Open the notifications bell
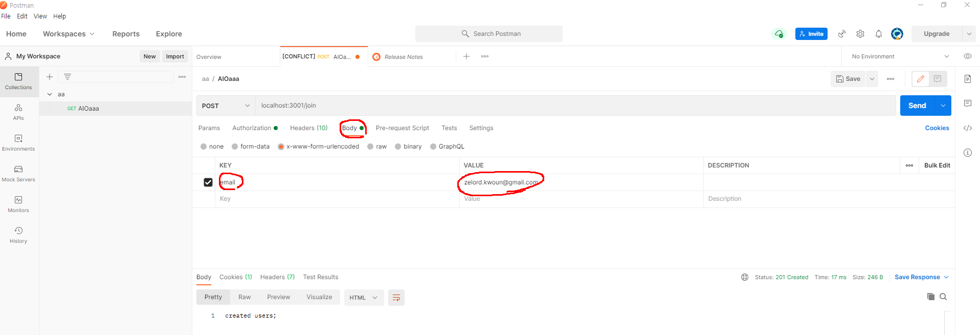Screen dimensions: 980x335 (x=879, y=34)
